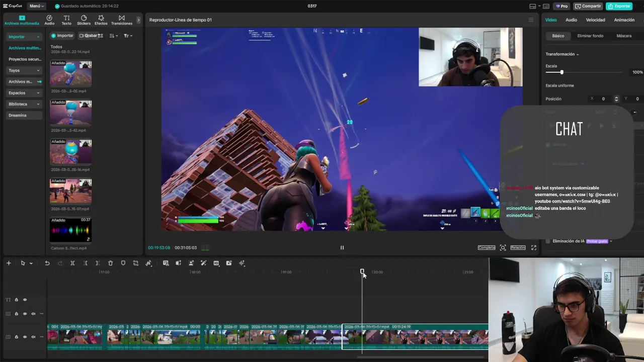Click the fullscreen preview icon

534,247
